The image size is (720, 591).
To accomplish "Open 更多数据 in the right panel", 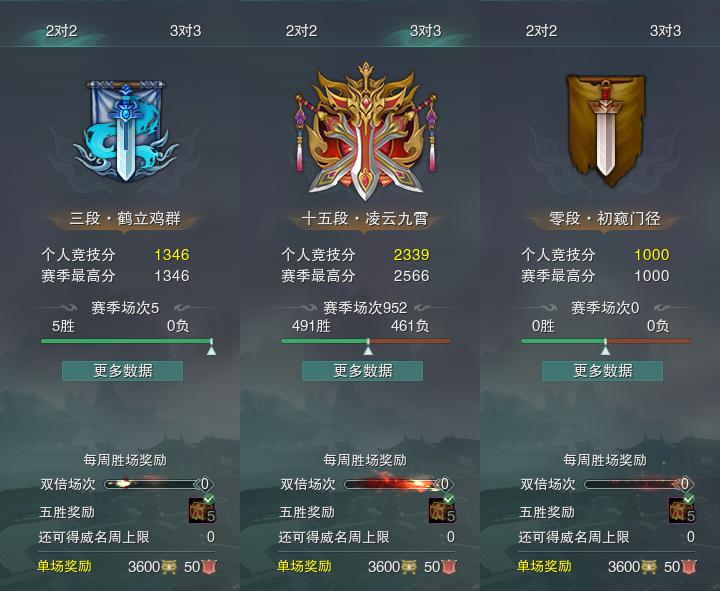I will 602,371.
